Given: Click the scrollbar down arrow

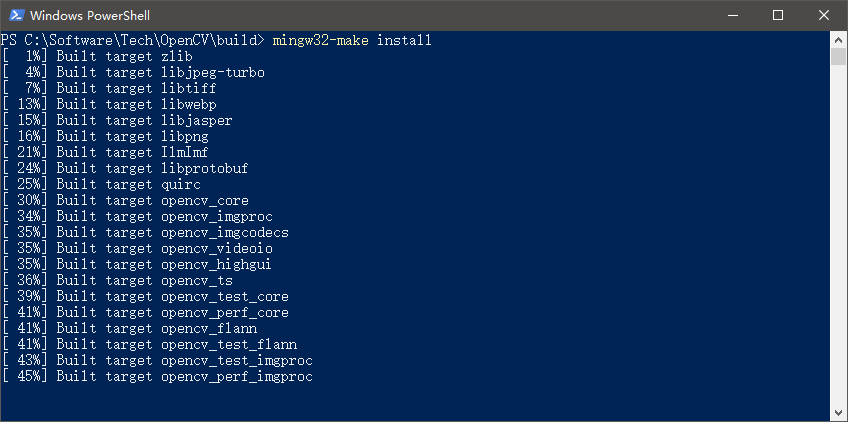Looking at the screenshot, I should [838, 412].
